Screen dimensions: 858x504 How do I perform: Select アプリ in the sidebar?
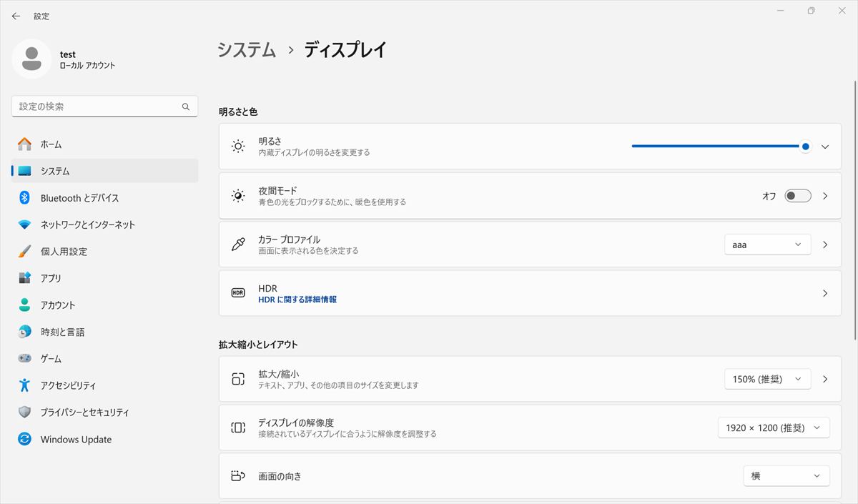pos(51,279)
